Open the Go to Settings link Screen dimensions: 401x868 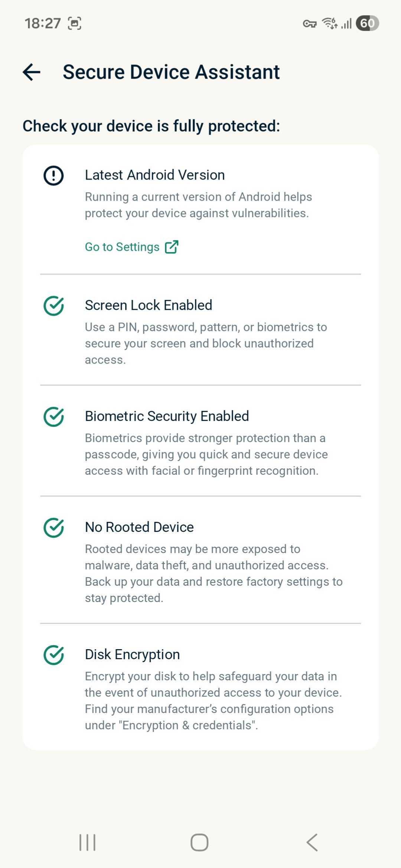point(122,247)
